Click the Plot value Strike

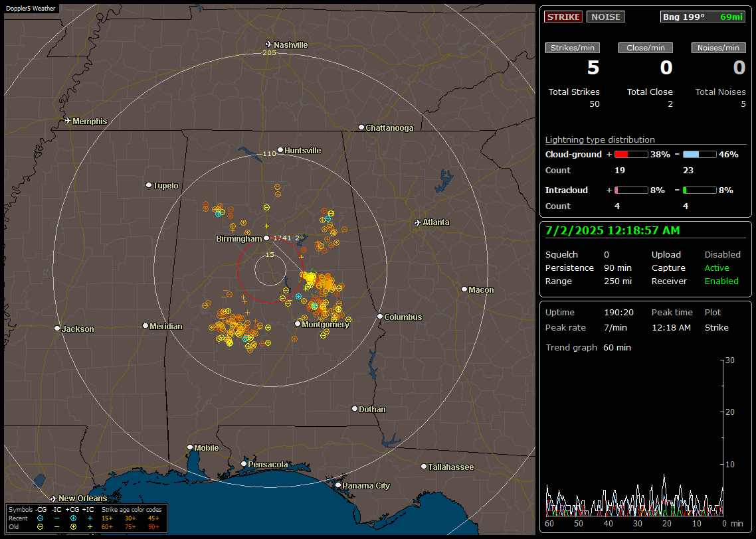(716, 327)
